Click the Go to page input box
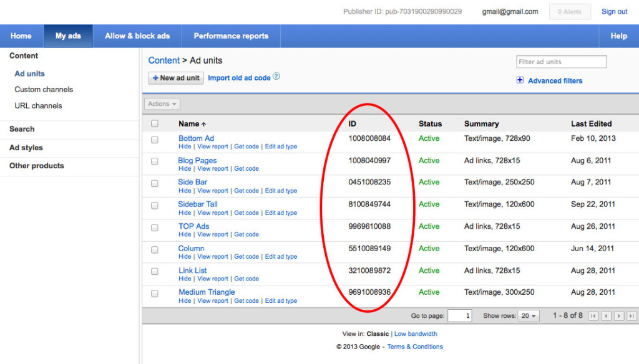 pos(460,316)
